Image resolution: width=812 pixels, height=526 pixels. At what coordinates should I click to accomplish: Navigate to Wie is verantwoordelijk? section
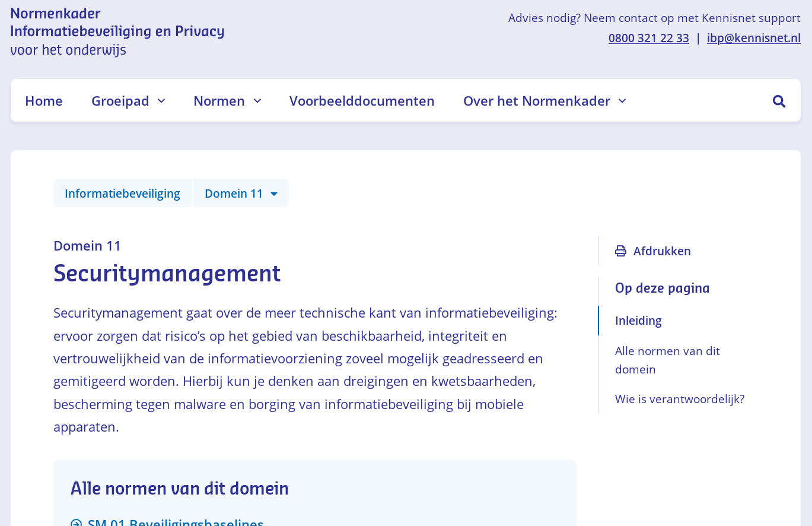pyautogui.click(x=679, y=399)
